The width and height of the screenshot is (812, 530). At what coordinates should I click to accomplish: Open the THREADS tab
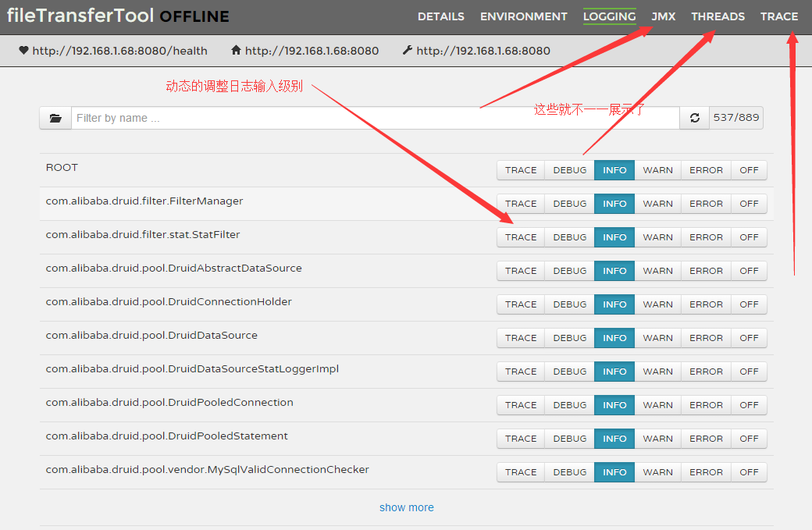coord(718,16)
